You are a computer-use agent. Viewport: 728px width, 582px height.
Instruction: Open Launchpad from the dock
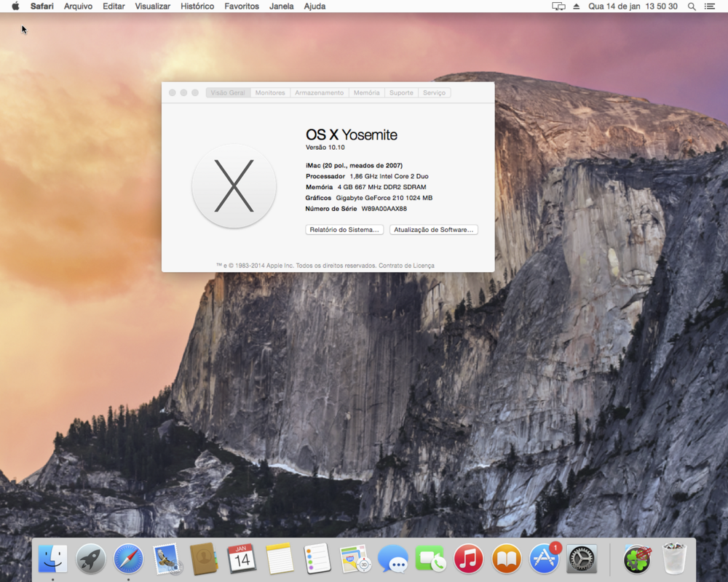[91, 559]
